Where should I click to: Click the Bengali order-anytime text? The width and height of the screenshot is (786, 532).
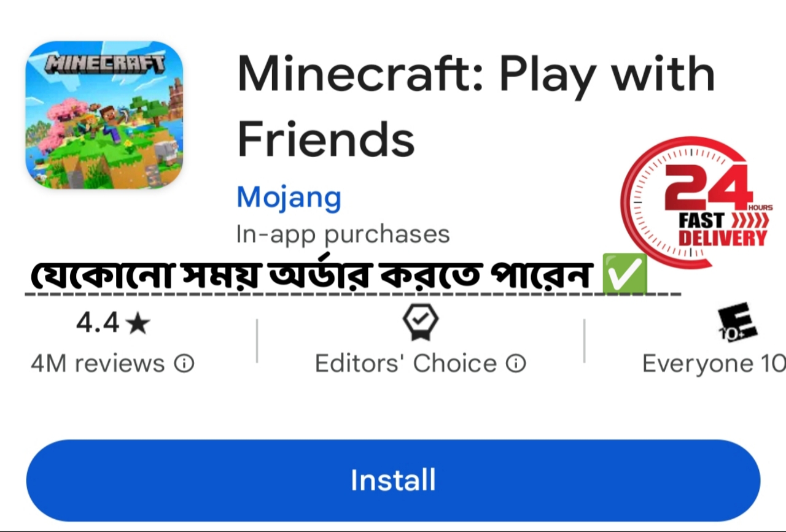(313, 275)
